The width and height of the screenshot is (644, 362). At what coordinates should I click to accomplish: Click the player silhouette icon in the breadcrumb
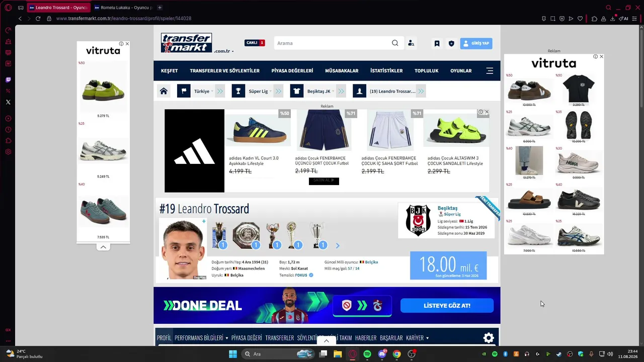coord(359,92)
